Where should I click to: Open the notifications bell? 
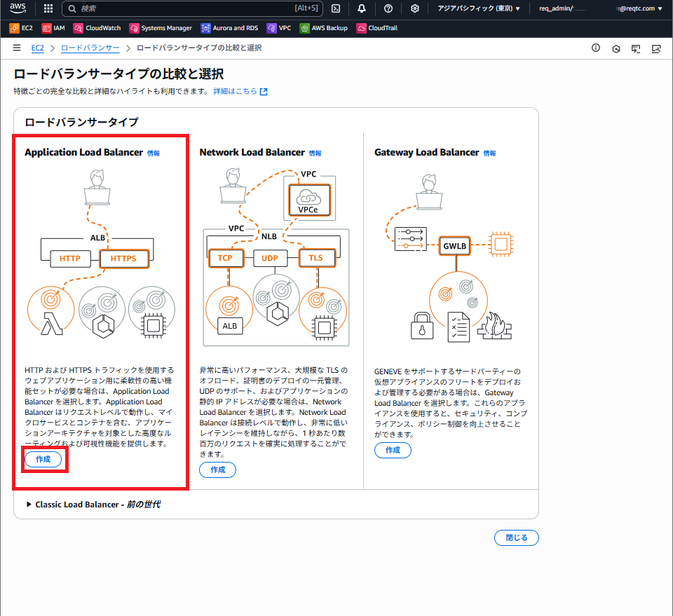coord(362,8)
